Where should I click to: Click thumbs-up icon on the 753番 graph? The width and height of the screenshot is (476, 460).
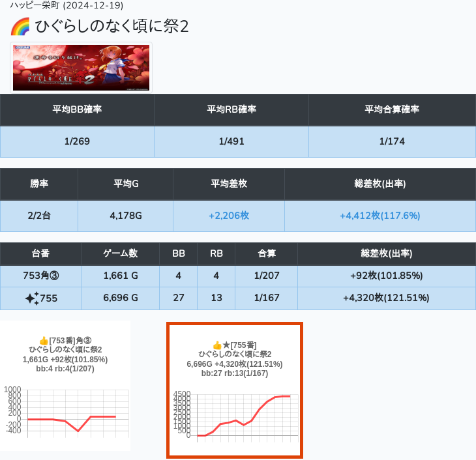point(44,341)
